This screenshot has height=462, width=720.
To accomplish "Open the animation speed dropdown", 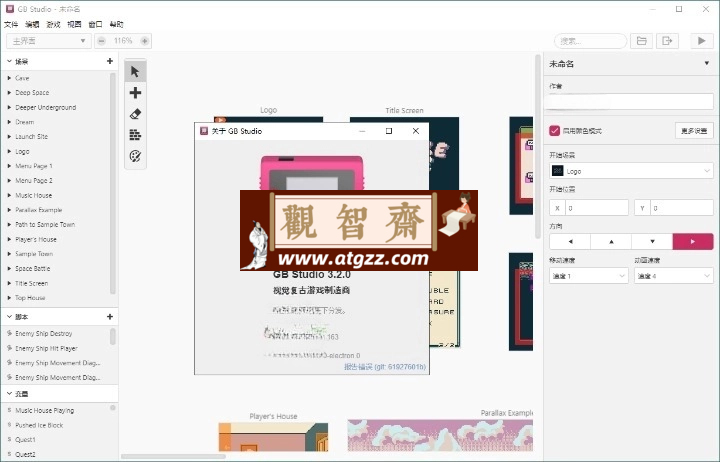I will tap(674, 276).
